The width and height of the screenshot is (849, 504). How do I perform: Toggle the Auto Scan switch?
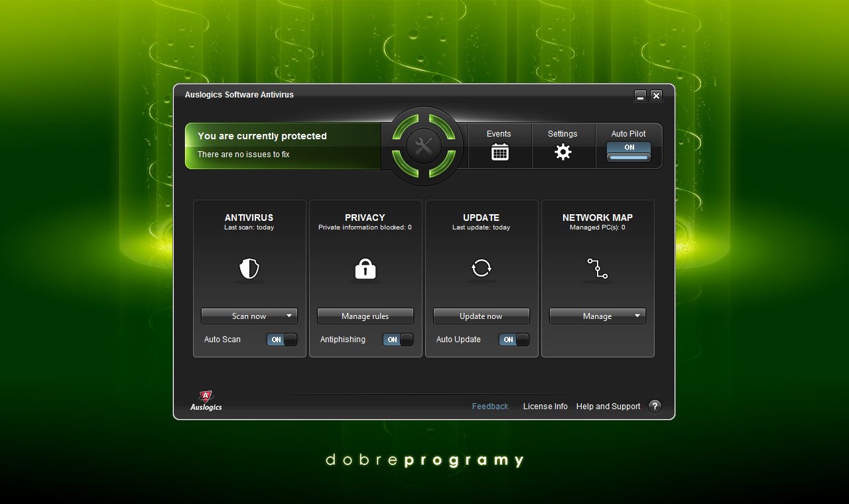[282, 340]
